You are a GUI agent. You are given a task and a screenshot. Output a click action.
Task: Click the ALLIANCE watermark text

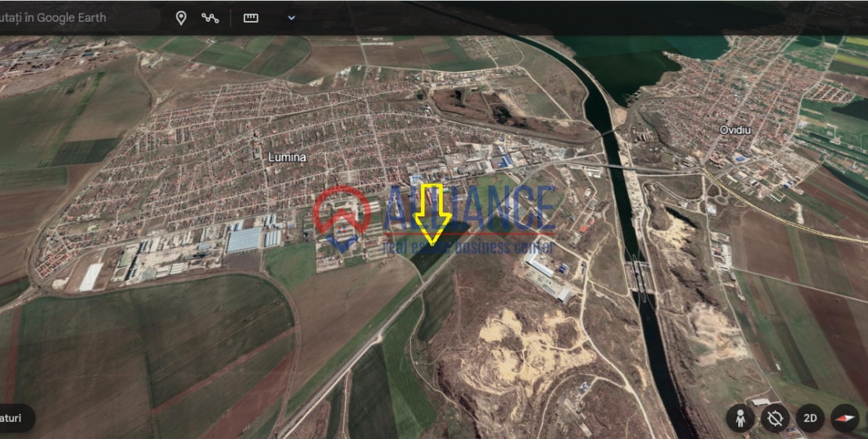(x=470, y=209)
